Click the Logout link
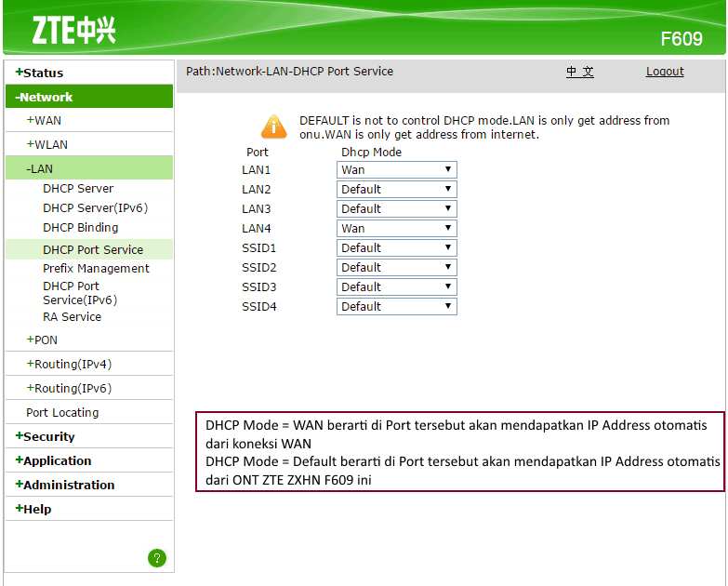 (665, 72)
